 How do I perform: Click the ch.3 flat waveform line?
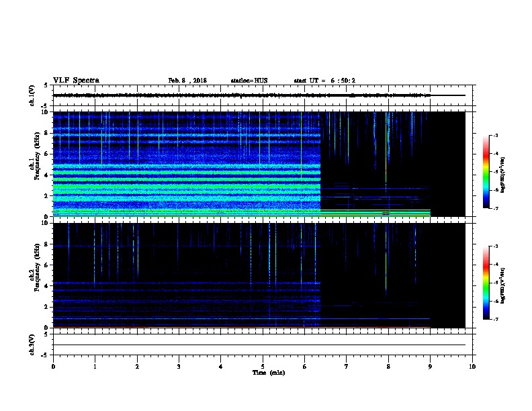(x=259, y=345)
